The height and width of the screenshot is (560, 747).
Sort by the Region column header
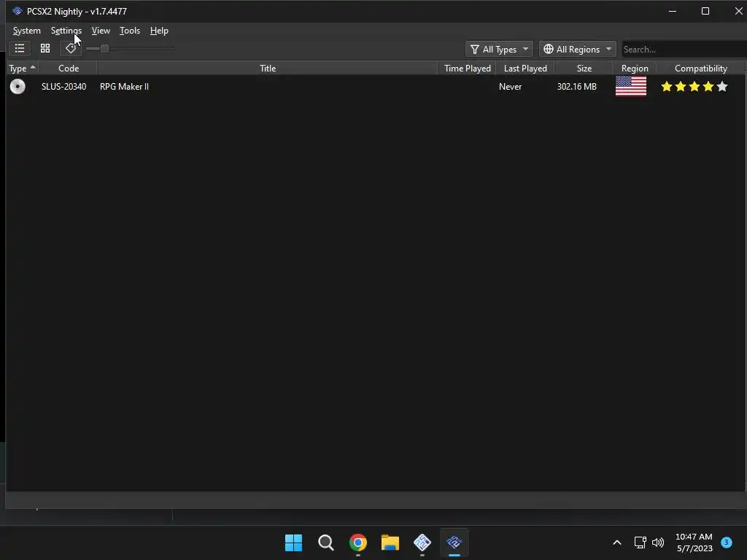pos(635,68)
